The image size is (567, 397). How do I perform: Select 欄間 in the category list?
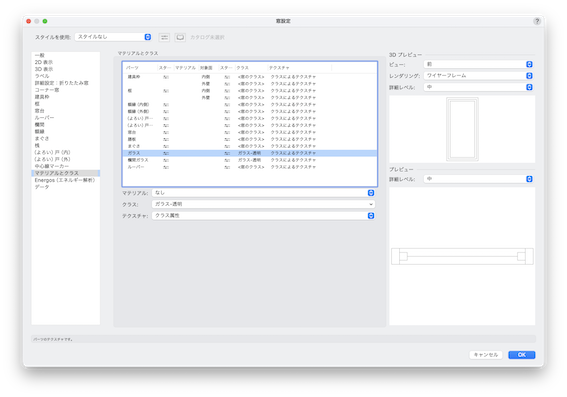[65, 125]
